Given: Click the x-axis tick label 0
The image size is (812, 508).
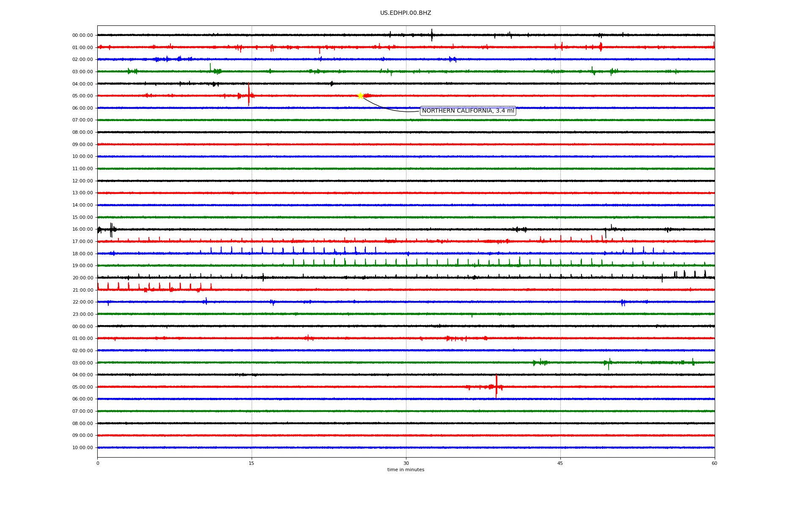Looking at the screenshot, I should click(98, 463).
